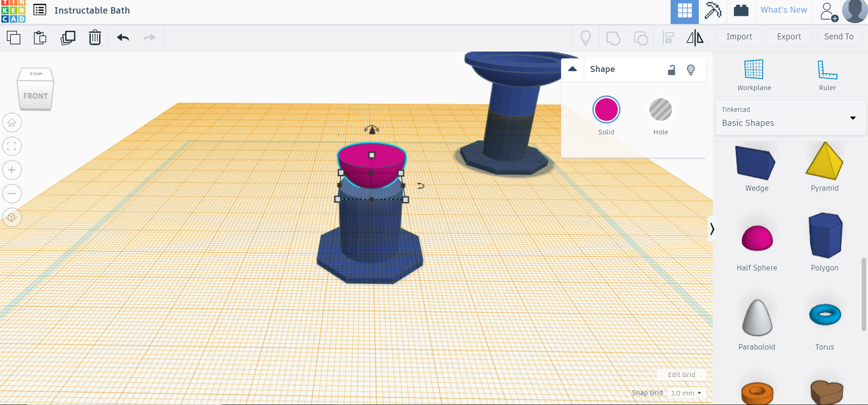The image size is (868, 405).
Task: Click the FRONT face of view cube
Action: 35,96
